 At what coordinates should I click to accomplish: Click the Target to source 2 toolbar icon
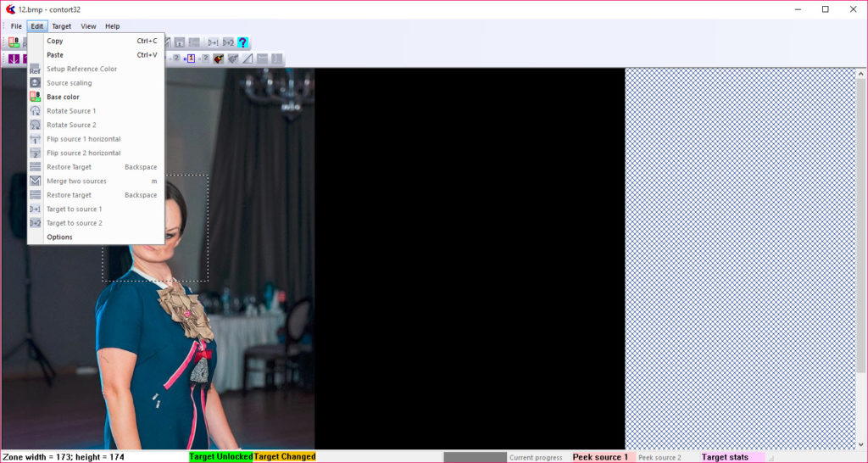[x=228, y=42]
